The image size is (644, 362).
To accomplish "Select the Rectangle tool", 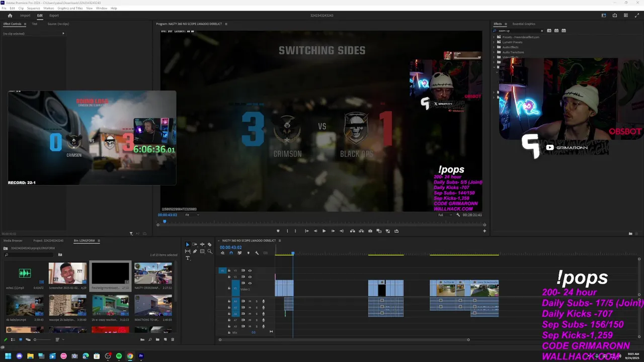I will click(x=202, y=251).
